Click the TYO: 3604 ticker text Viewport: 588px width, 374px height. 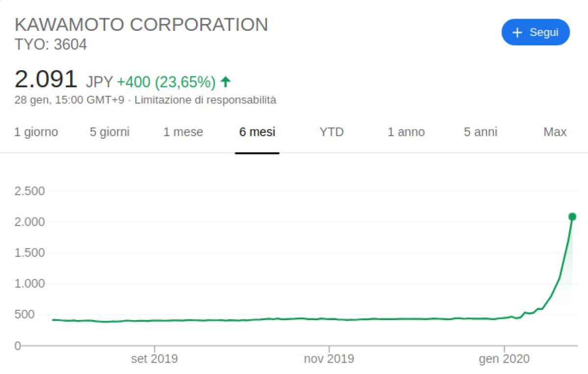click(51, 45)
